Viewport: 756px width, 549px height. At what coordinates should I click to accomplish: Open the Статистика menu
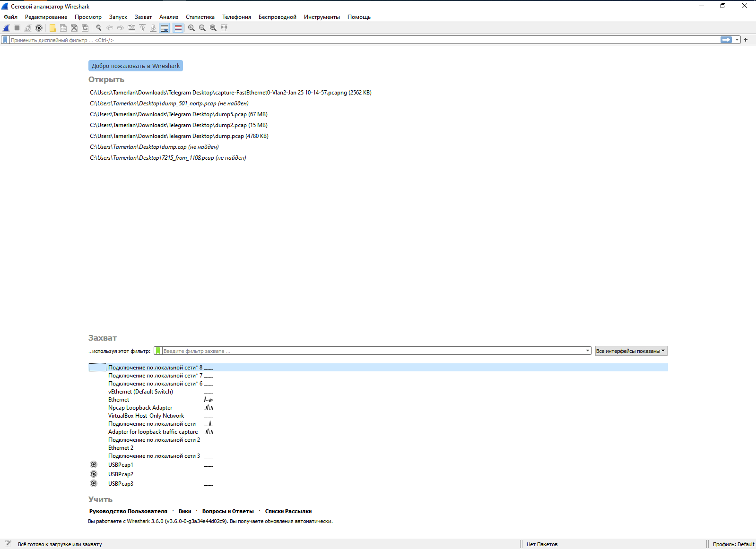tap(200, 17)
